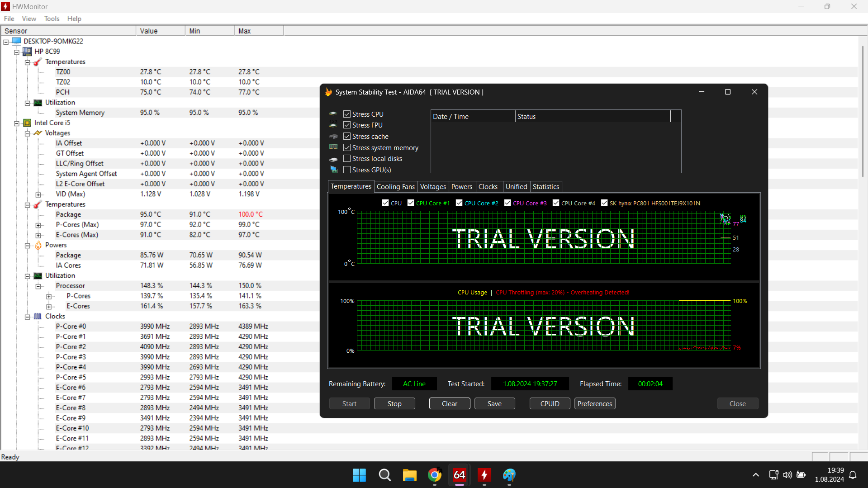
Task: Click the Preferences button
Action: [594, 404]
